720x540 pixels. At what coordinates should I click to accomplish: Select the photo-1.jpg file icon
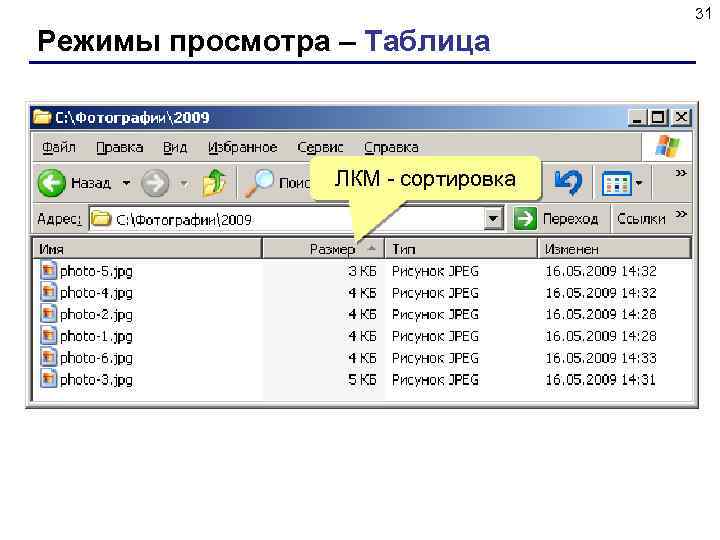48,336
